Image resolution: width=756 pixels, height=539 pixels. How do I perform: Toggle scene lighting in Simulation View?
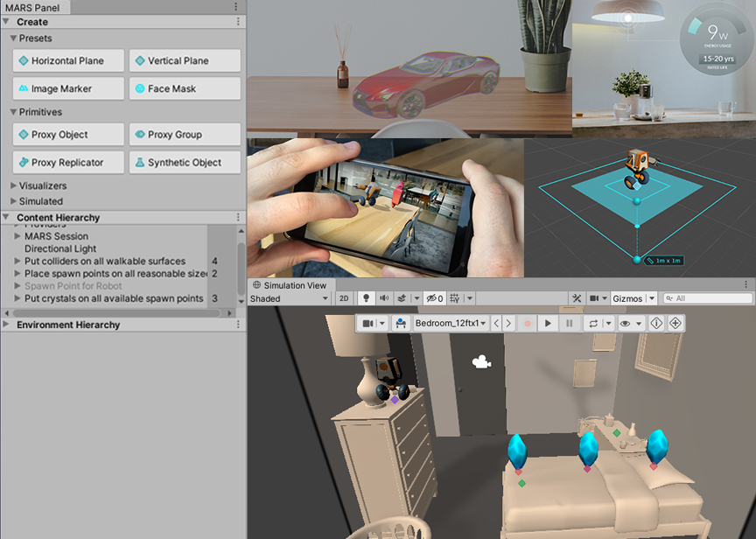tap(365, 297)
